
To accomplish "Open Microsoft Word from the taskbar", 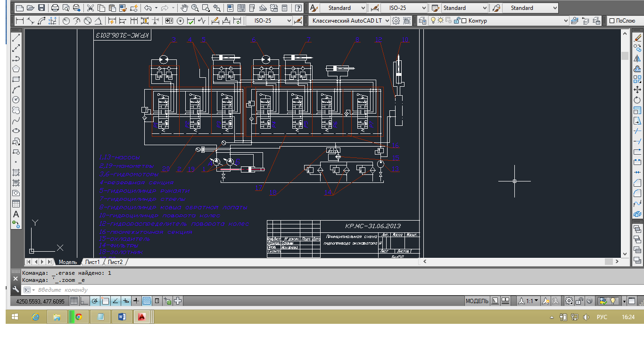I will tap(121, 317).
